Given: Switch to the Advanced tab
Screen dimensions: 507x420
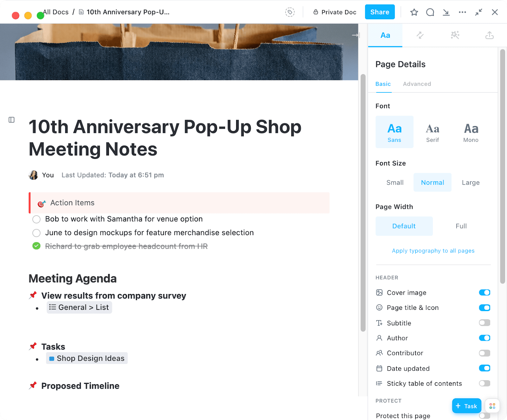Looking at the screenshot, I should (417, 84).
